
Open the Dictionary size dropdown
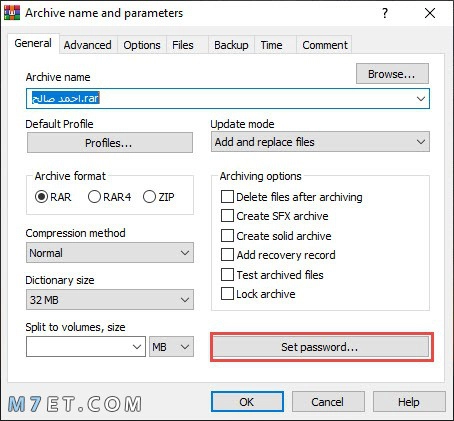tap(110, 300)
